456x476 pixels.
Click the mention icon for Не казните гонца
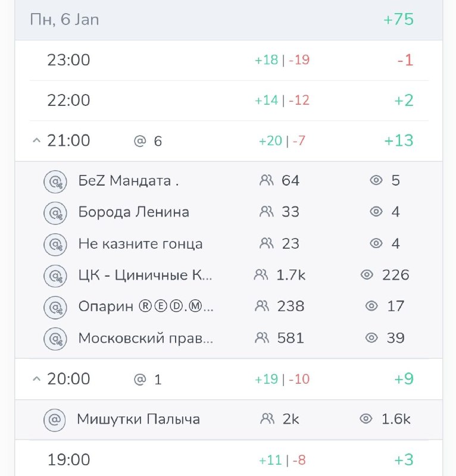55,245
